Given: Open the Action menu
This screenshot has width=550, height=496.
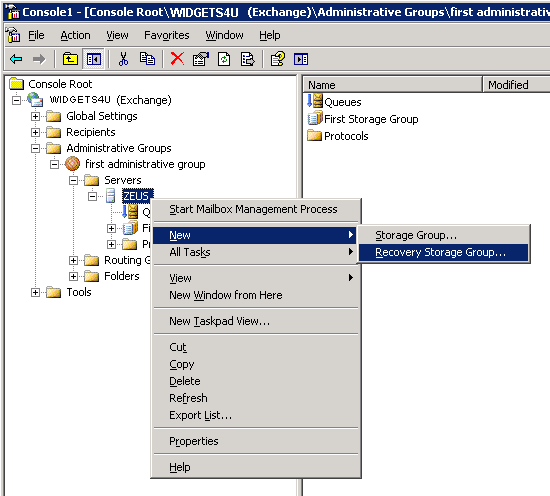Looking at the screenshot, I should click(75, 35).
